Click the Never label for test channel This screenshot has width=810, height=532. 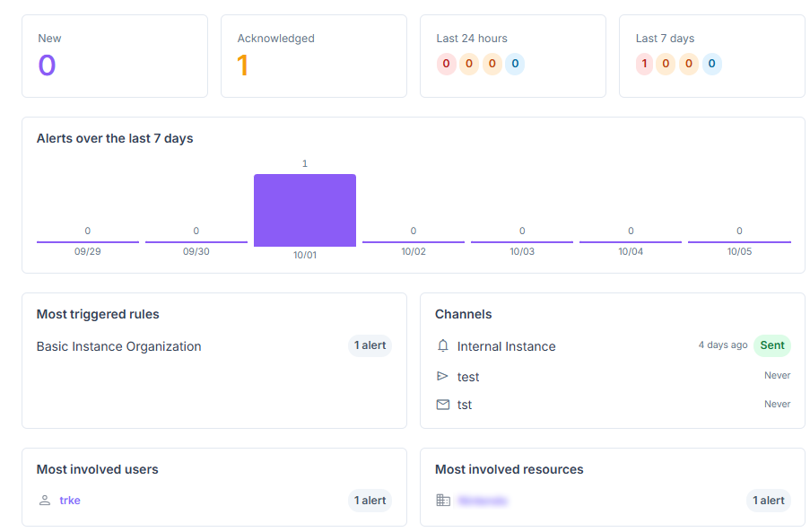click(777, 376)
